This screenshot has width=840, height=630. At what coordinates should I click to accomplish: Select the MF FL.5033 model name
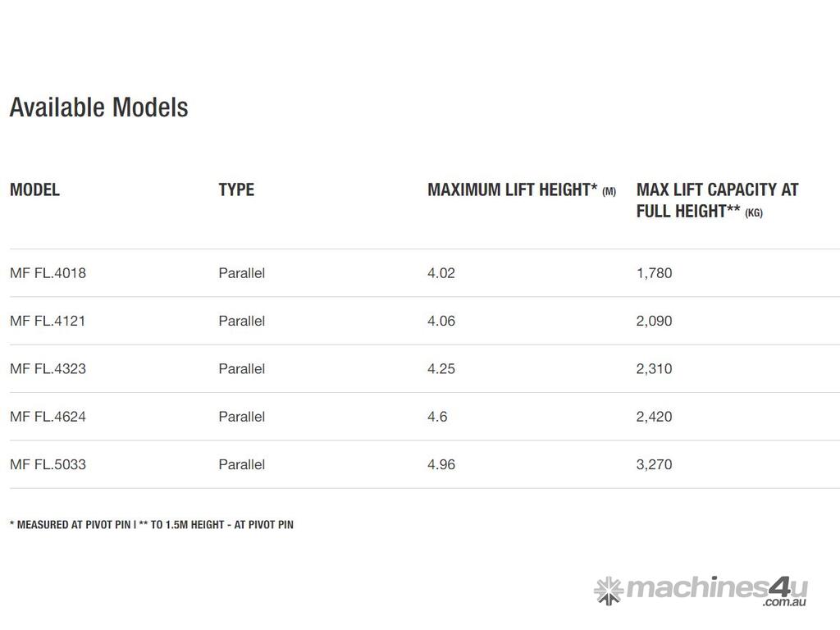tap(48, 464)
